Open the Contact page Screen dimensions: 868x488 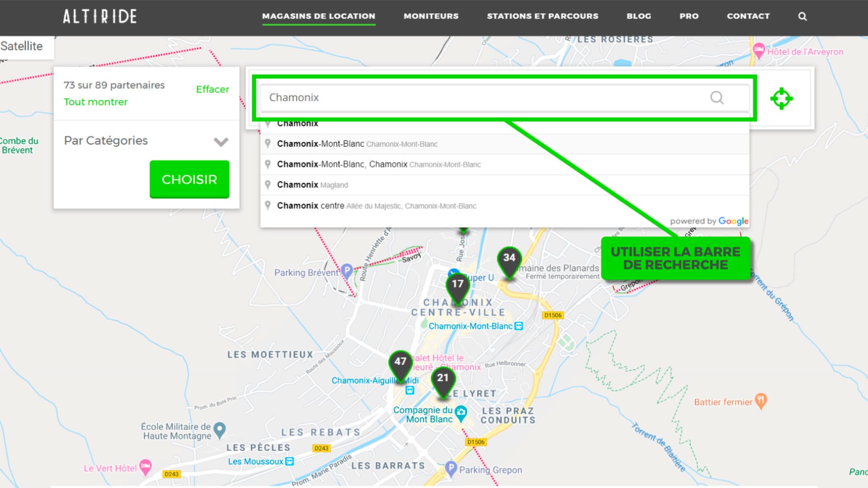tap(748, 16)
